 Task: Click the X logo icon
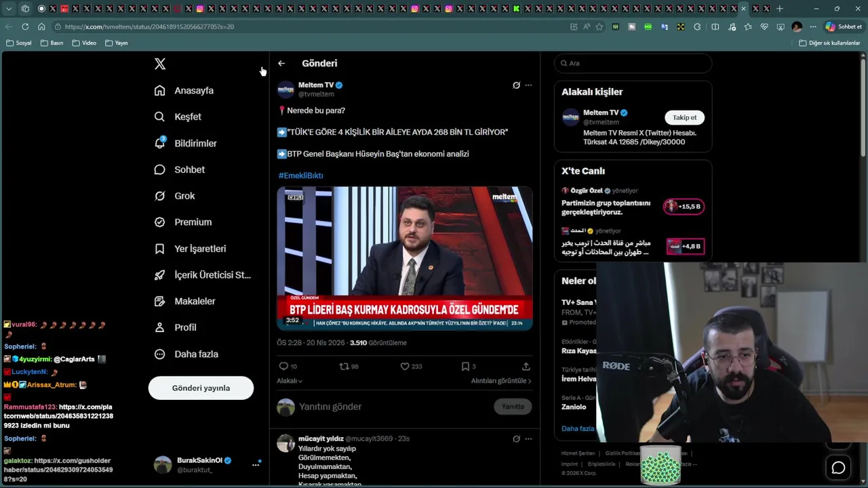pos(160,64)
